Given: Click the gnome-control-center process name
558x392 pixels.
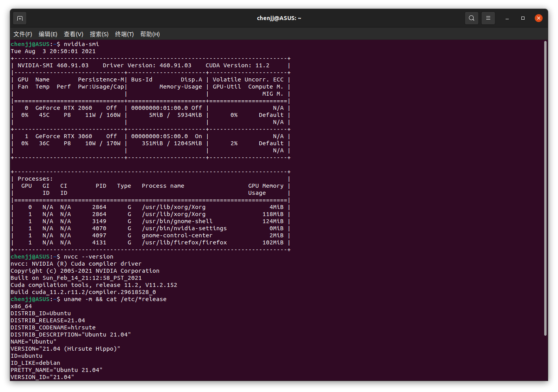Looking at the screenshot, I should point(177,235).
